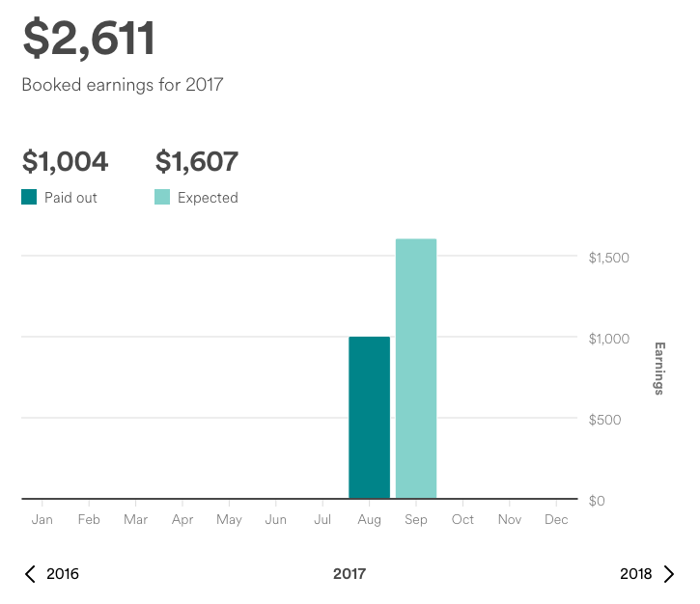Screen dimensions: 700x604
Task: Click the Booked earnings for 2017 caption
Action: click(x=123, y=85)
